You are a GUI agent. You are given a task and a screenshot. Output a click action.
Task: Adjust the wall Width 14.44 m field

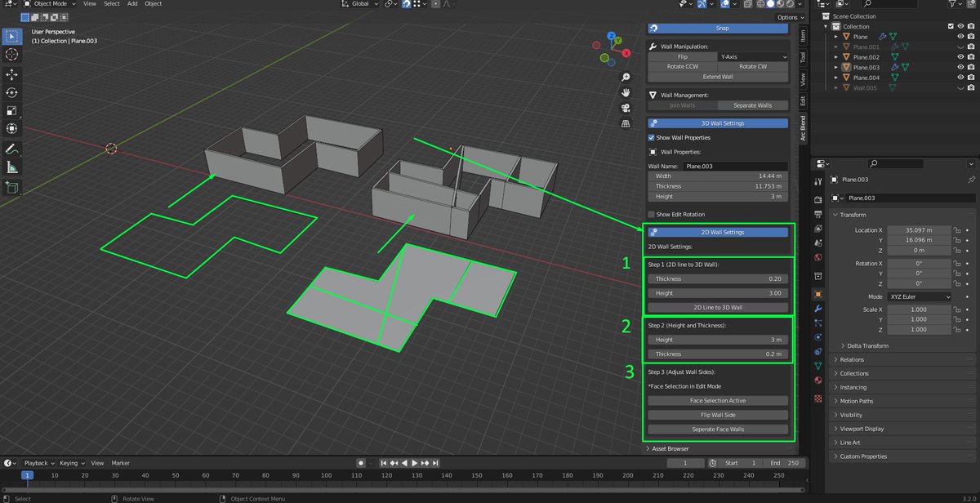718,176
